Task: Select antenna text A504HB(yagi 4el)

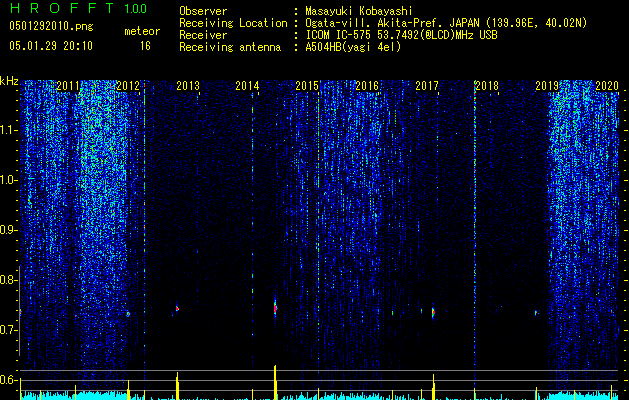Action: [353, 47]
